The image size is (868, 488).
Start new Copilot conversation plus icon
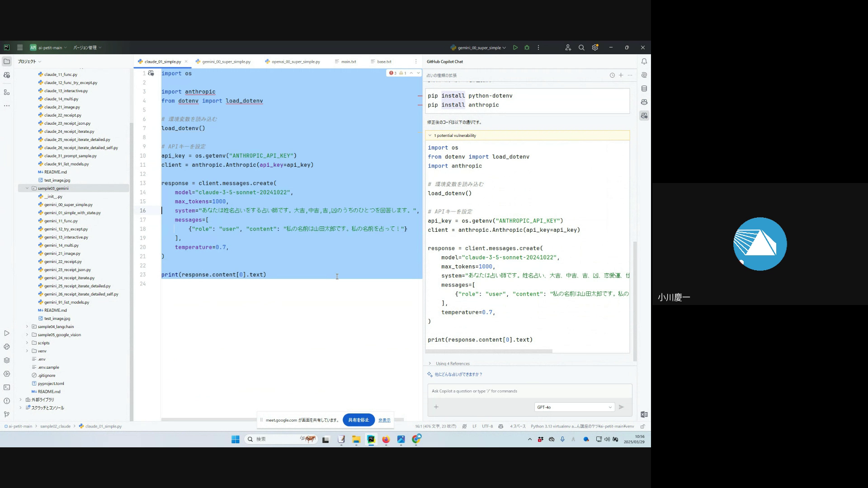[x=621, y=75]
